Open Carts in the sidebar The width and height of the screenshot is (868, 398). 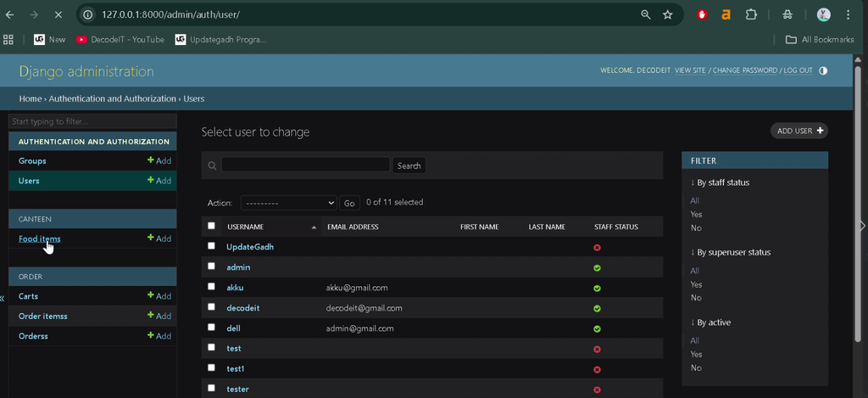click(28, 296)
